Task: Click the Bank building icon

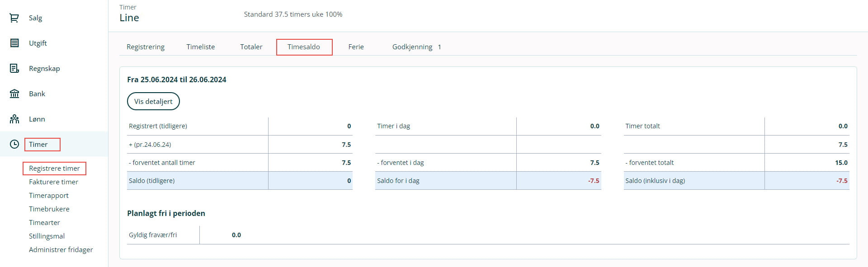Action: pyautogui.click(x=14, y=94)
